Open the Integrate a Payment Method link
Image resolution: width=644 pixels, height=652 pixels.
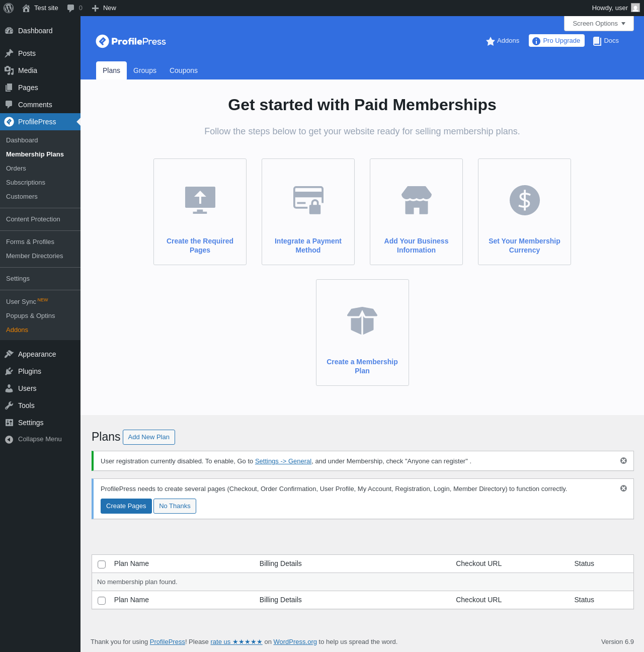(308, 246)
